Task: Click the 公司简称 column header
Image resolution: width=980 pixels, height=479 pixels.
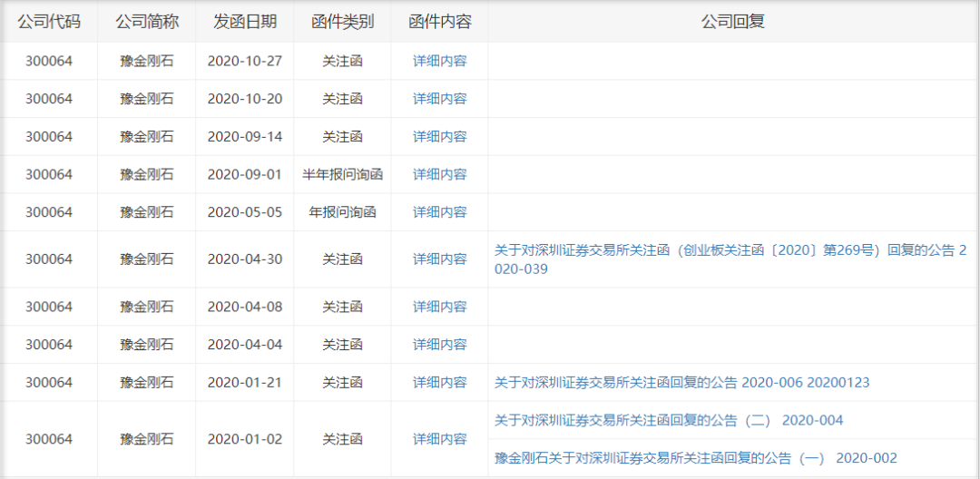Action: click(x=147, y=22)
